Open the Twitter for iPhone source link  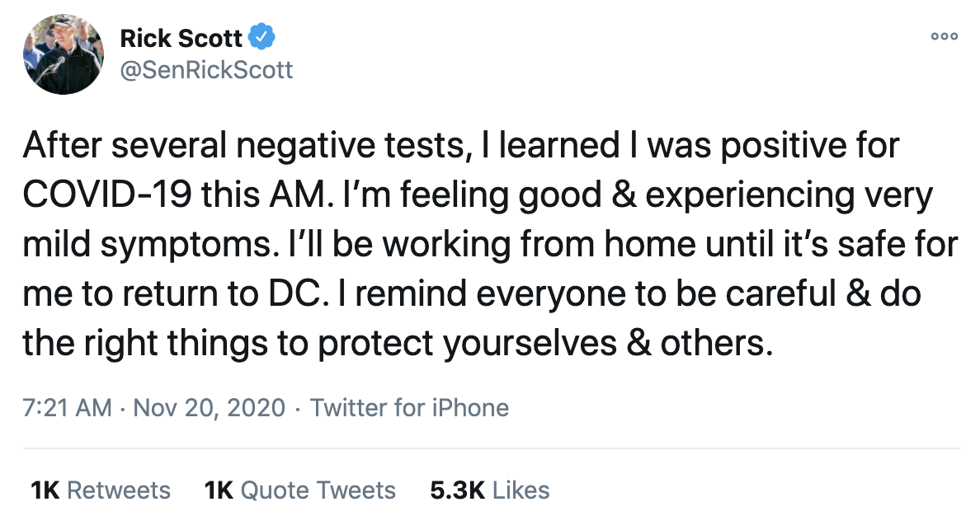pos(409,407)
